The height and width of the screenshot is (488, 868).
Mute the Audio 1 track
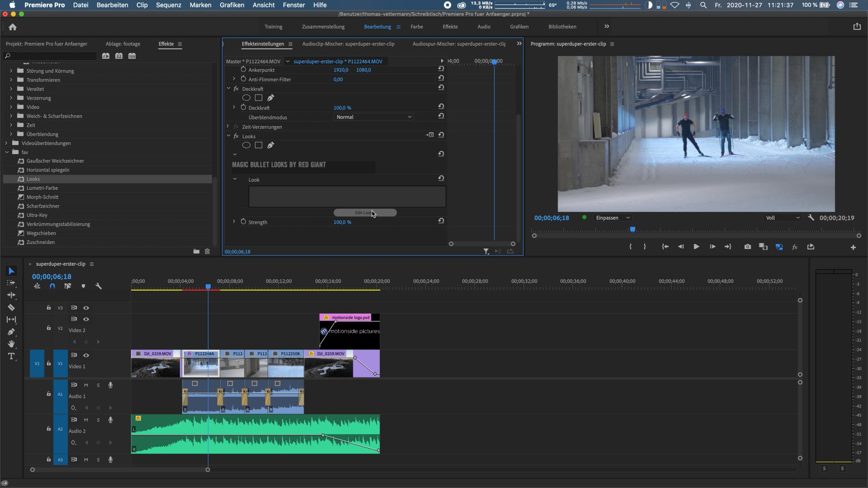pyautogui.click(x=86, y=385)
